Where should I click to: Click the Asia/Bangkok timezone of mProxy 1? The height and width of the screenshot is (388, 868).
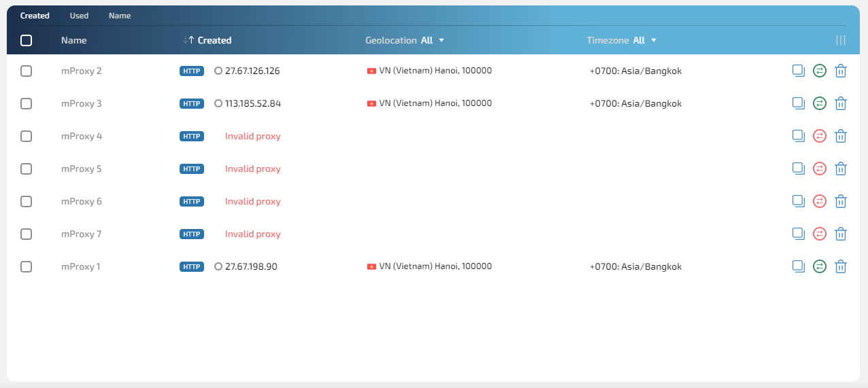point(635,266)
